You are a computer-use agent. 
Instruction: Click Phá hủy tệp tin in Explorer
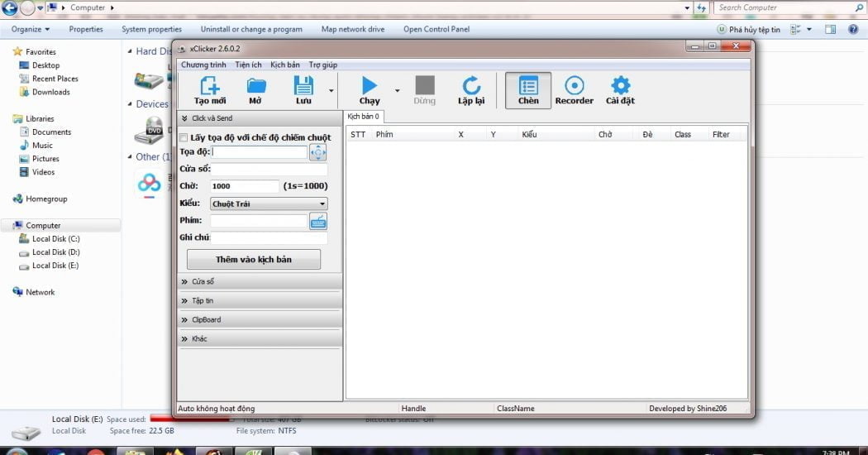pyautogui.click(x=748, y=30)
